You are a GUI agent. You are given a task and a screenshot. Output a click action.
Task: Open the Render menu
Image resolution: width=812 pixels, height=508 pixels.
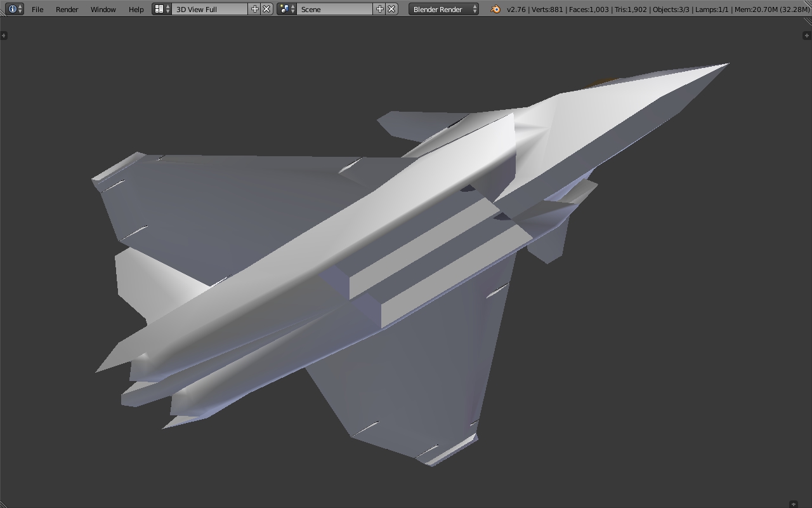click(67, 10)
